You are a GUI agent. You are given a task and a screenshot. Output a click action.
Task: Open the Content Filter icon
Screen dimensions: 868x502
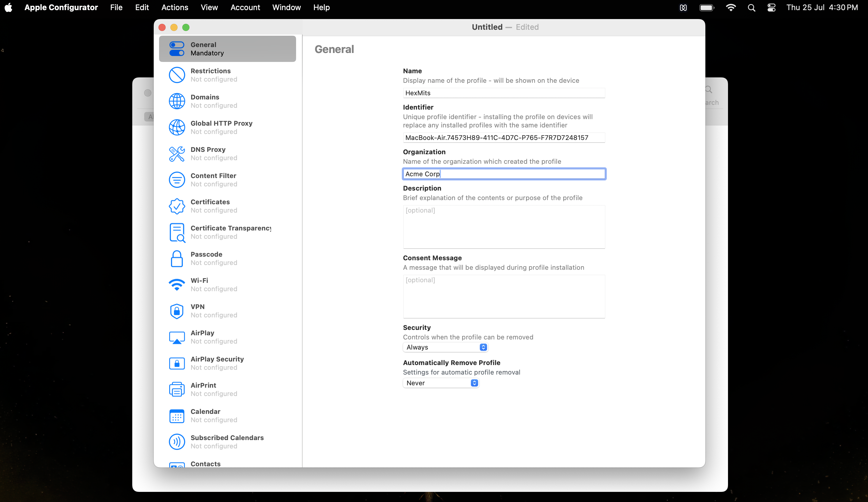[177, 180]
